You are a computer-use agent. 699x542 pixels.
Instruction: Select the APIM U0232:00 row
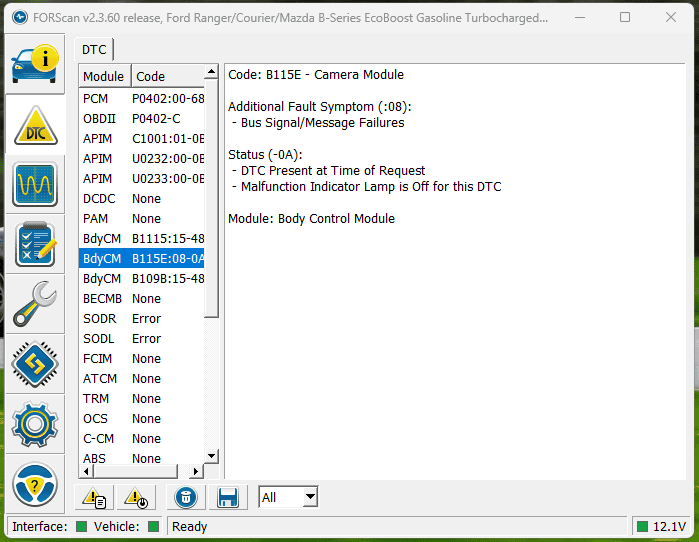[142, 159]
